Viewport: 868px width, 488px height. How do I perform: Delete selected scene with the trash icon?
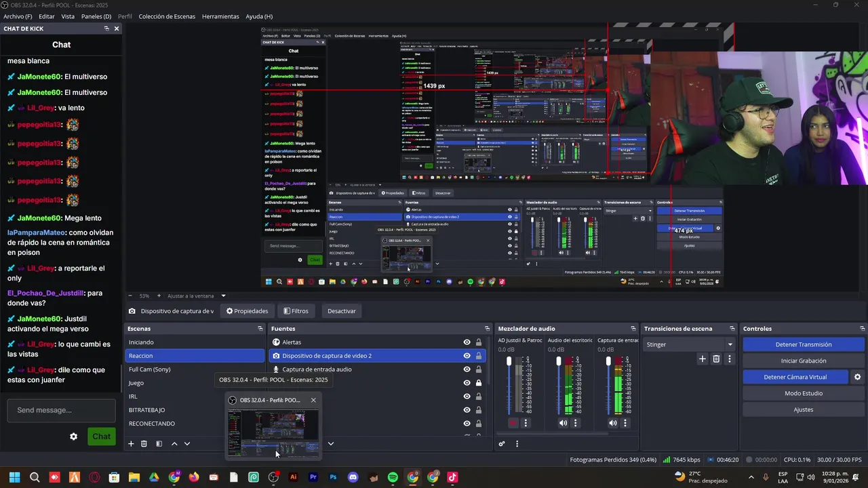pyautogui.click(x=144, y=444)
